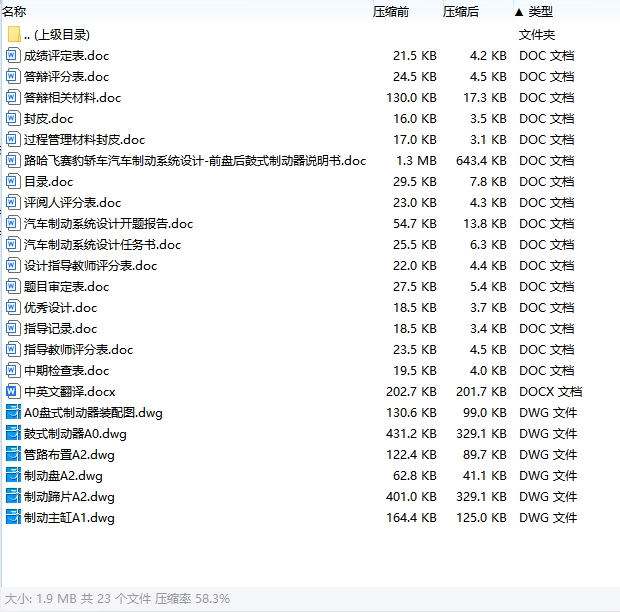Sort by the 名称 column header
The width and height of the screenshot is (620, 612).
14,12
